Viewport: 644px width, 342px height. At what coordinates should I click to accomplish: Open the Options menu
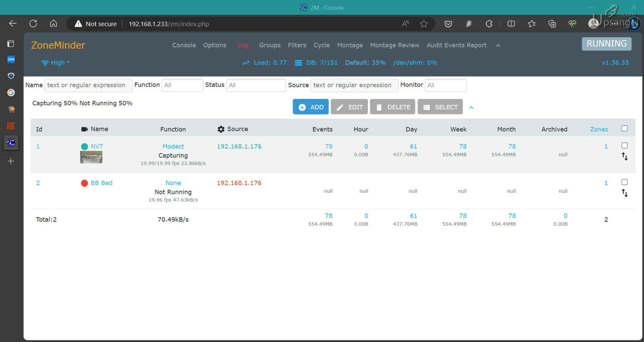click(x=214, y=45)
